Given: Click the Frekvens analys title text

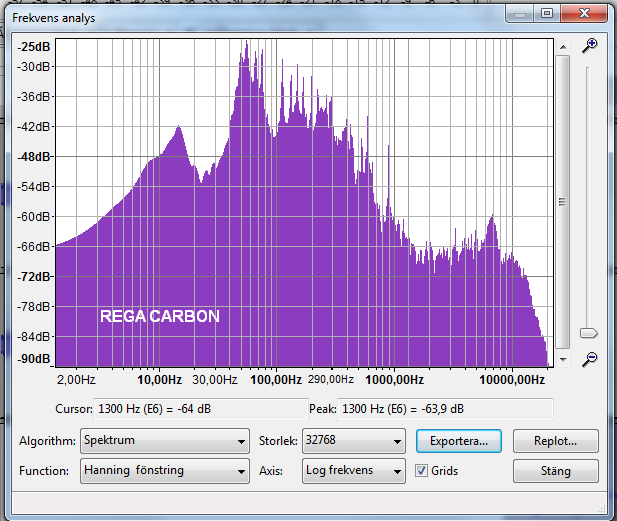Looking at the screenshot, I should point(54,18).
